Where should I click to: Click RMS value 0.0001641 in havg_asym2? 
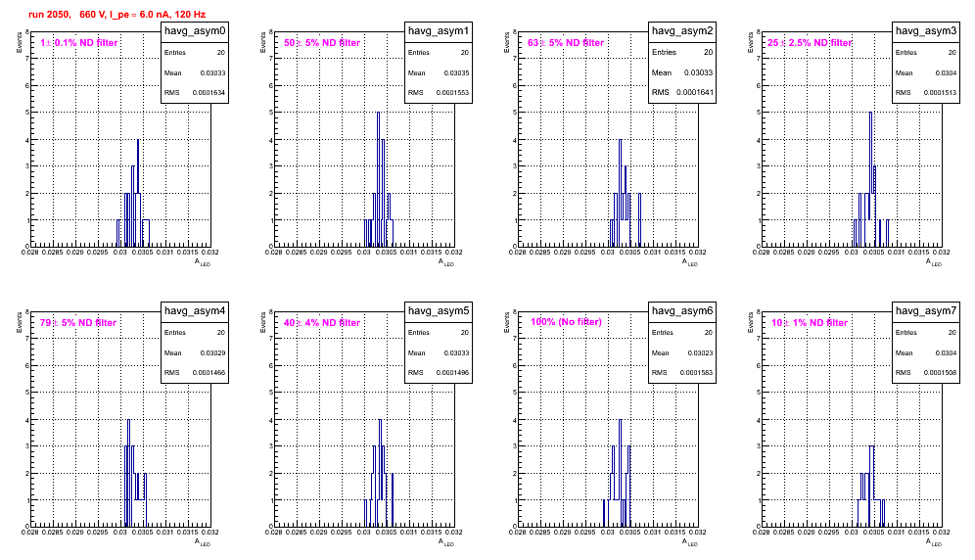[695, 92]
